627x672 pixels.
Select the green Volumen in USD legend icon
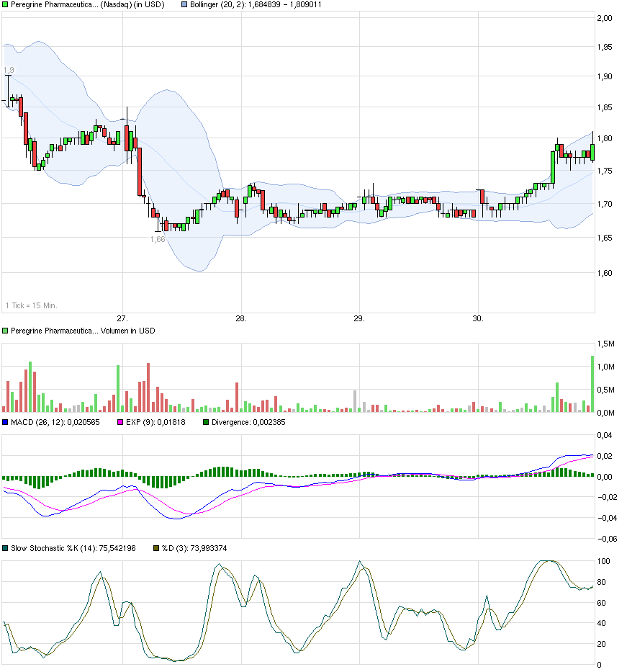[x=5, y=331]
